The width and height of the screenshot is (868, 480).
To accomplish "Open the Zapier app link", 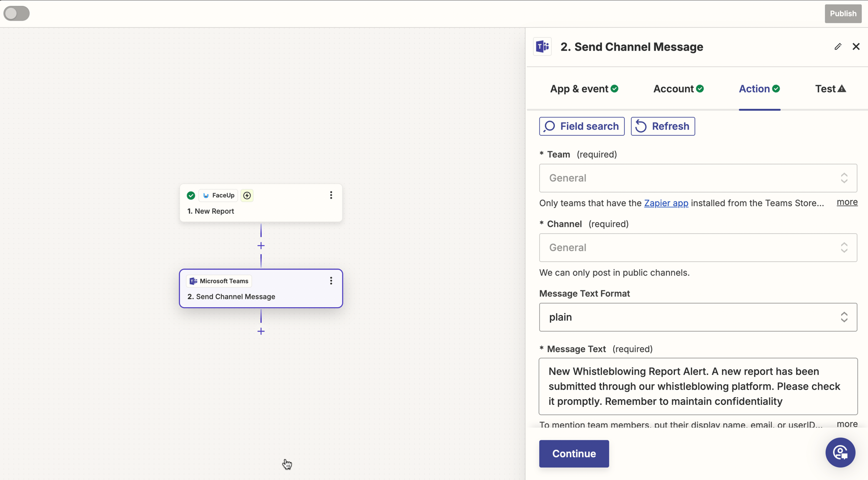I will click(666, 203).
